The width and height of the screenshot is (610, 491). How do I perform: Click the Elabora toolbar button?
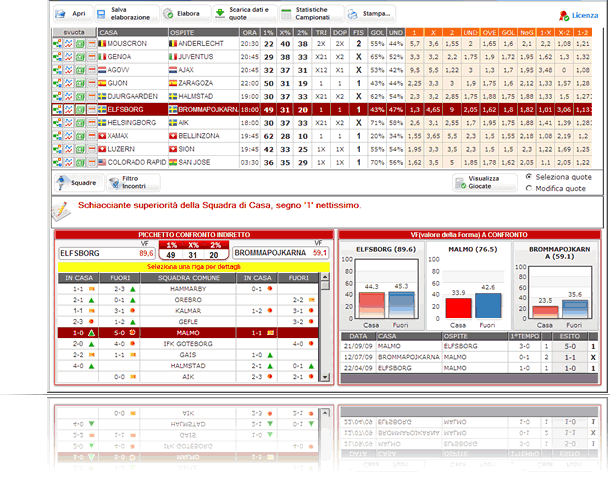[186, 14]
